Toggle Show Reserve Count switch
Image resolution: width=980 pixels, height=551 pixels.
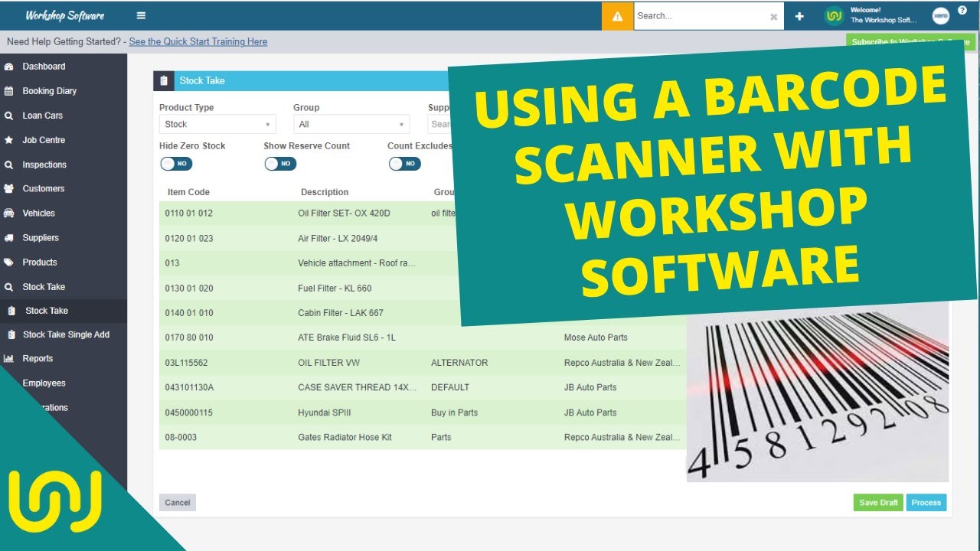280,164
